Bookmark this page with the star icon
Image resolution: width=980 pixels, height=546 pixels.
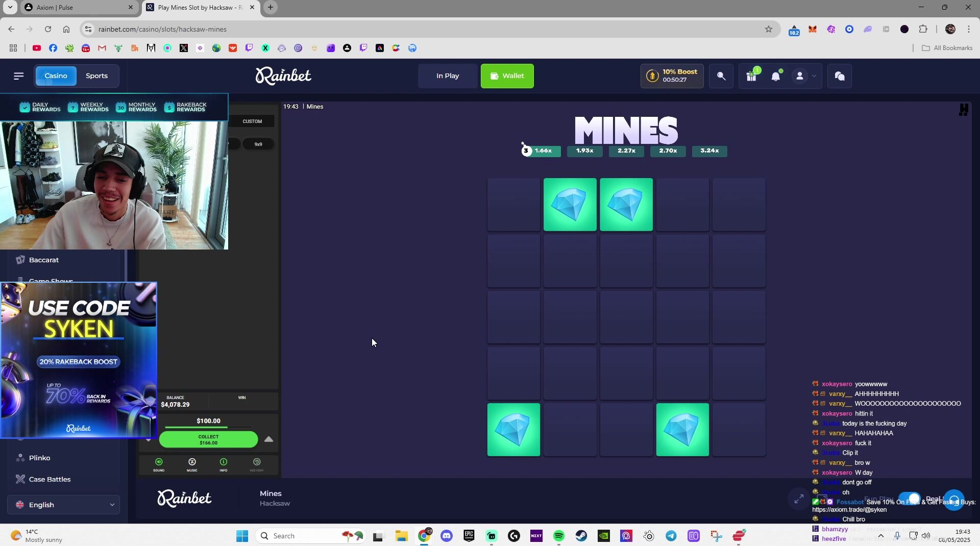tap(769, 29)
